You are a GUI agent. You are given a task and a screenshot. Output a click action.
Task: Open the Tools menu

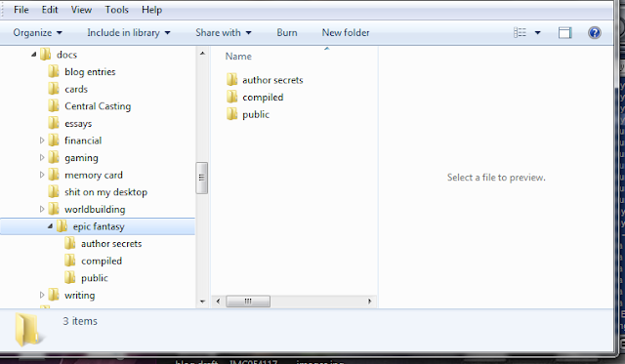click(x=117, y=10)
